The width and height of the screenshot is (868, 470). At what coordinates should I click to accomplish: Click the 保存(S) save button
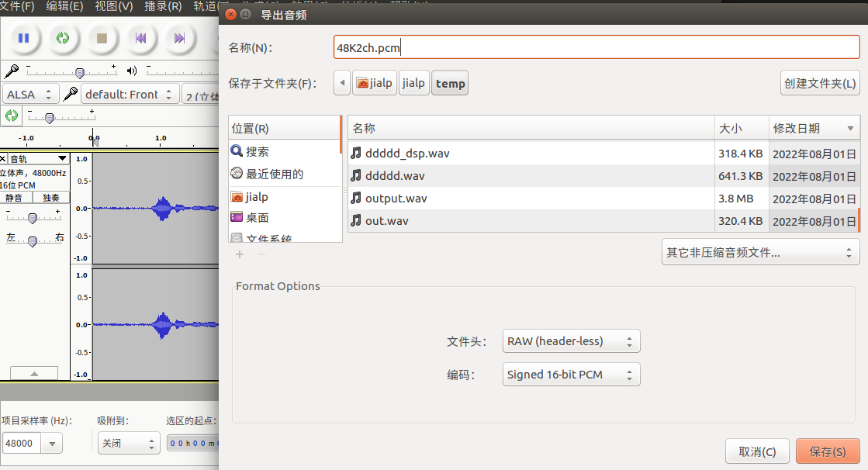(x=827, y=451)
